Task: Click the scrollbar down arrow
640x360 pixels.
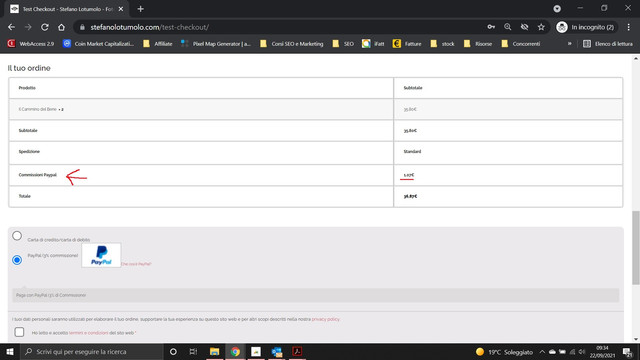Action: click(636, 339)
